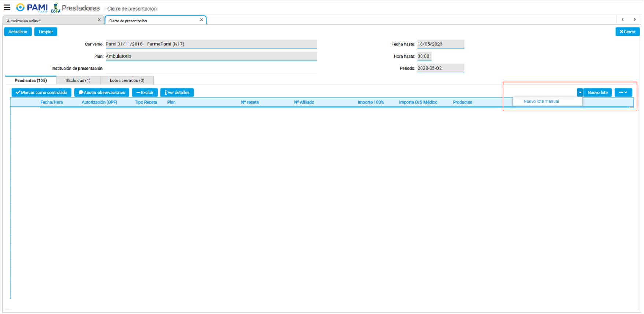Image resolution: width=644 pixels, height=314 pixels.
Task: Click the Limpiar button
Action: (x=46, y=32)
